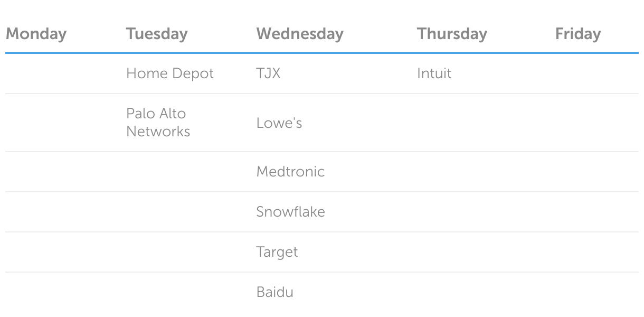
Task: Click the Friday column header
Action: click(577, 34)
